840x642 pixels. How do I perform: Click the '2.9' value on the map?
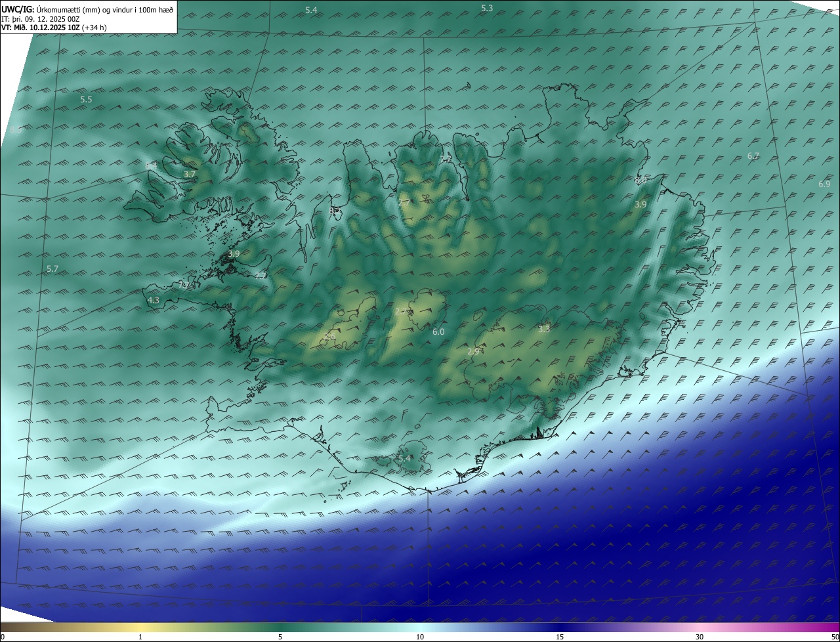473,352
